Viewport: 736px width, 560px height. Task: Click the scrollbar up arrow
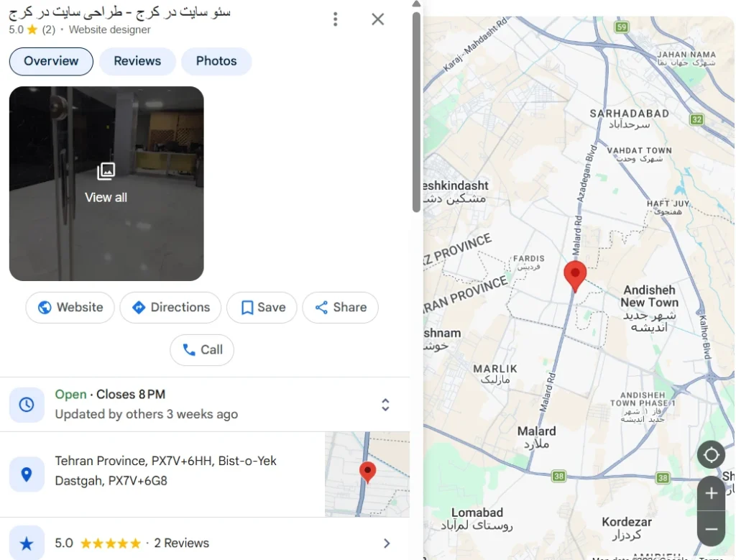[416, 4]
